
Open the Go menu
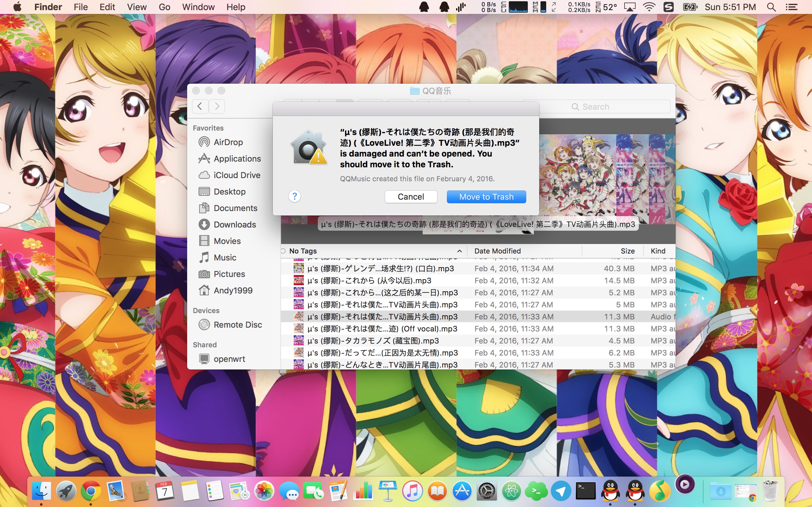[x=164, y=7]
